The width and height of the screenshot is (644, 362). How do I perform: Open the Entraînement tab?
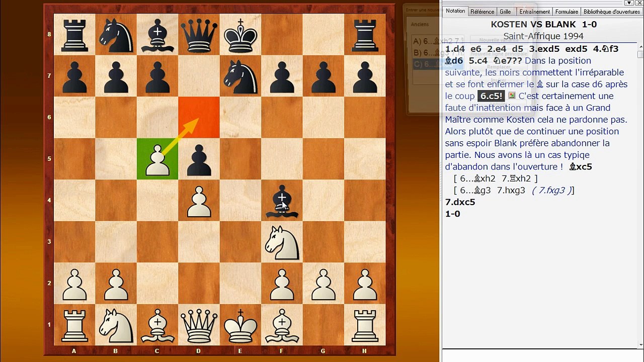pyautogui.click(x=534, y=12)
